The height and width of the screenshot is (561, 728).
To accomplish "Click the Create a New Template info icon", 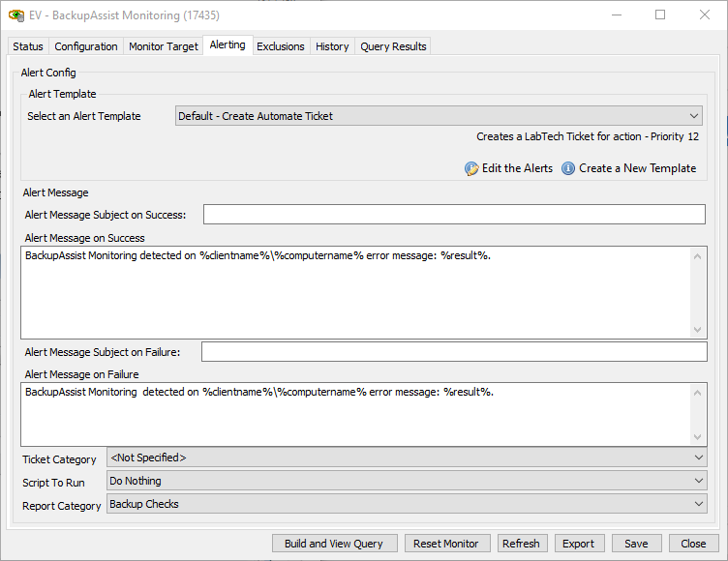I will click(x=568, y=168).
